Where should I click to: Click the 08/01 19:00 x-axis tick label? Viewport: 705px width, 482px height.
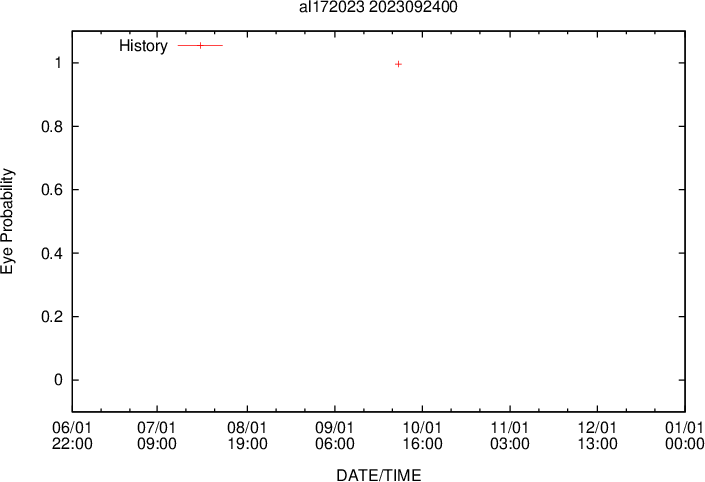pos(247,435)
